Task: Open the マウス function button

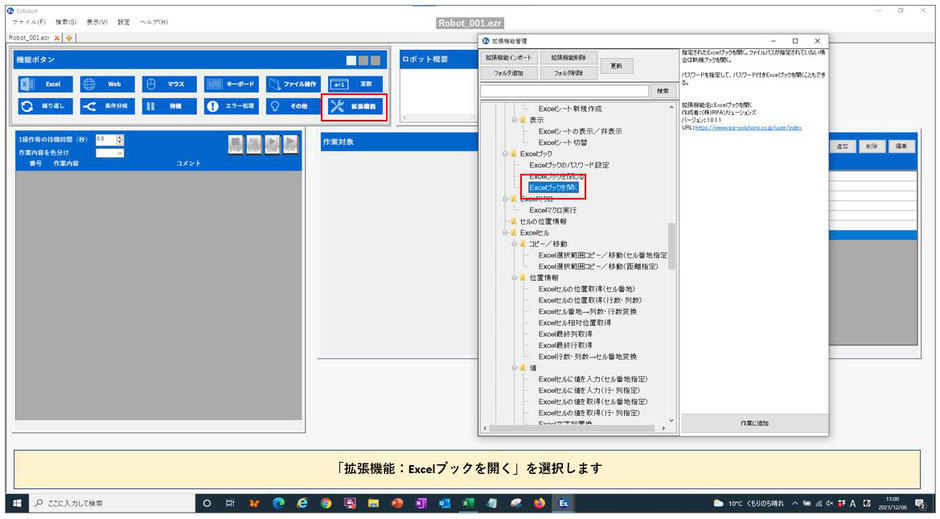Action: [169, 84]
